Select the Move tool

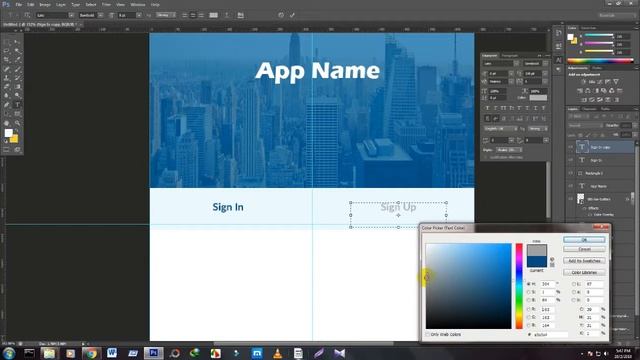click(x=17, y=42)
